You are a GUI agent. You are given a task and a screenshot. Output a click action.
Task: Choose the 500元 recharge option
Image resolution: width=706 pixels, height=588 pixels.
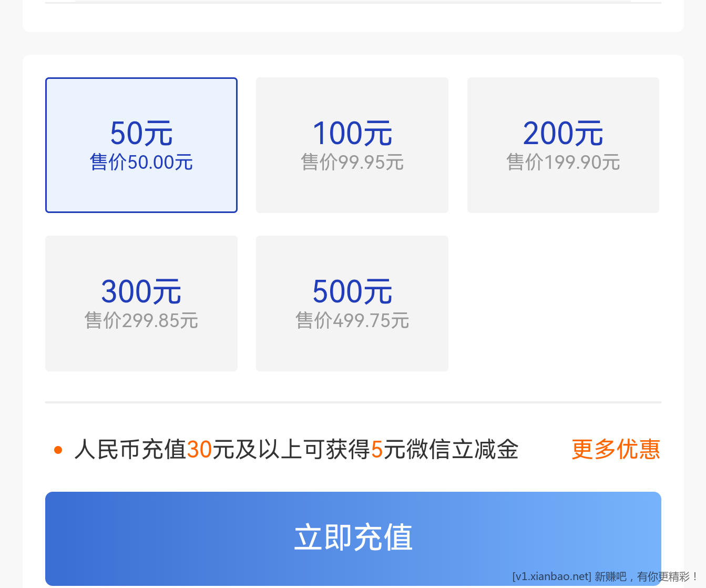pos(352,303)
